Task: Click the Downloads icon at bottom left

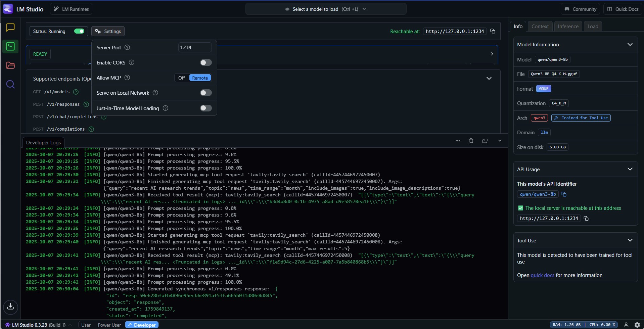Action: click(x=10, y=307)
